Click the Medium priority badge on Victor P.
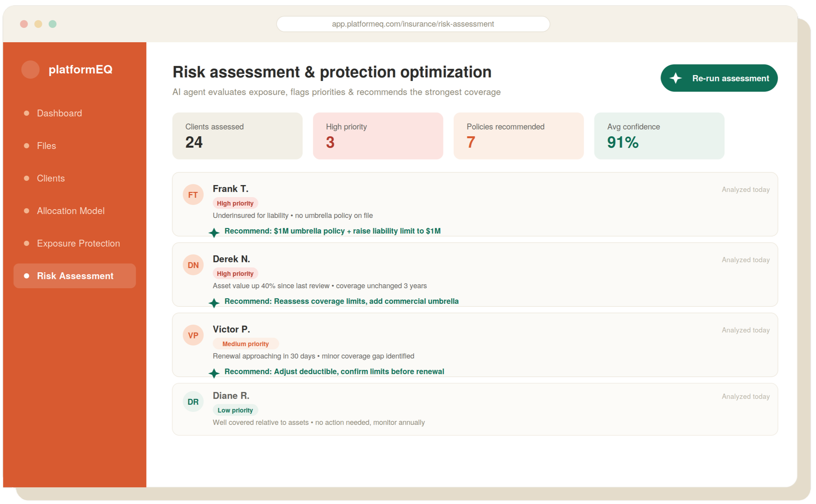816x504 pixels. [245, 344]
